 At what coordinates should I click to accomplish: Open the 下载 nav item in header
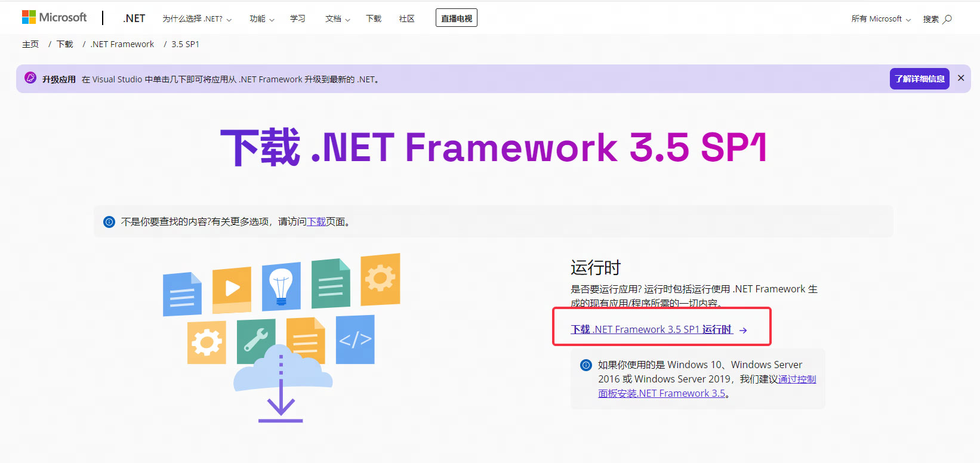tap(374, 19)
